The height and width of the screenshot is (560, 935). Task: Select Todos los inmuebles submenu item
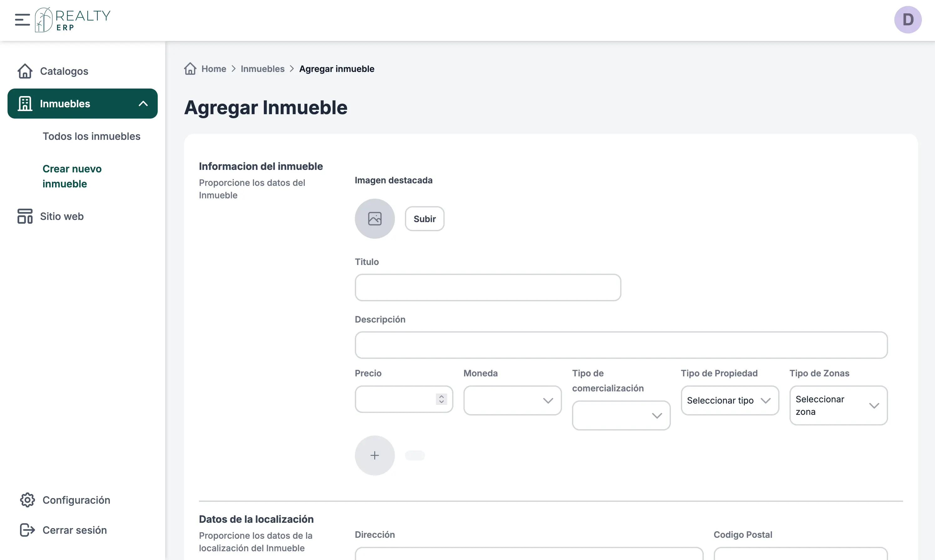[x=91, y=136]
